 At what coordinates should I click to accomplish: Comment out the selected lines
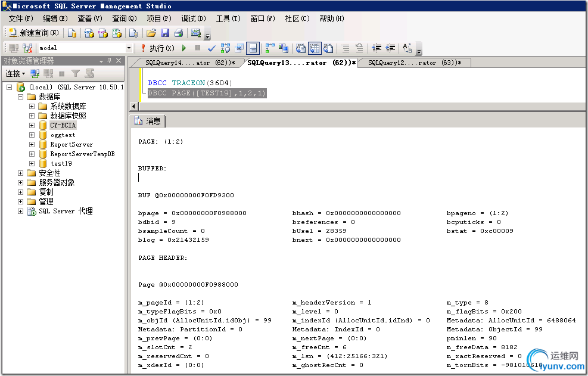point(346,48)
